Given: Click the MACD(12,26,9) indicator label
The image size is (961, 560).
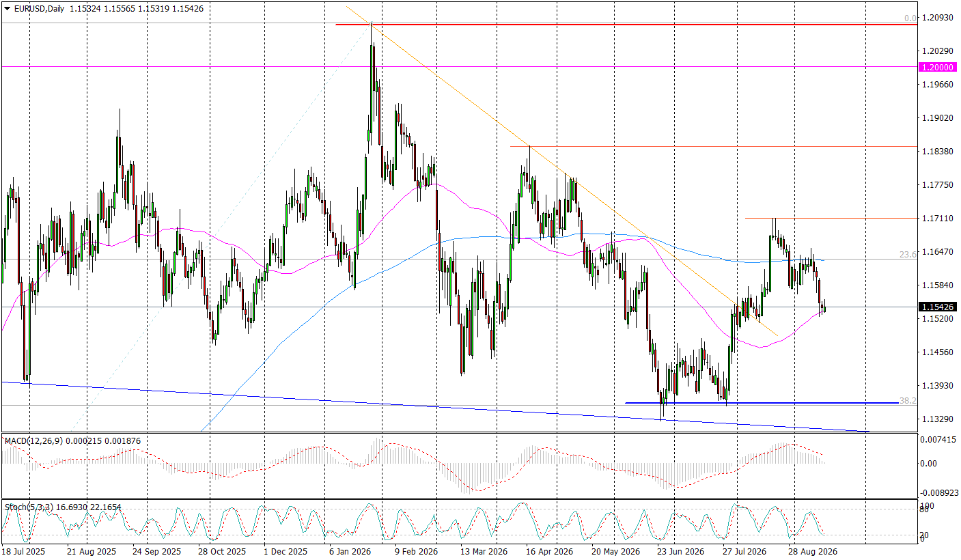Looking at the screenshot, I should 33,441.
